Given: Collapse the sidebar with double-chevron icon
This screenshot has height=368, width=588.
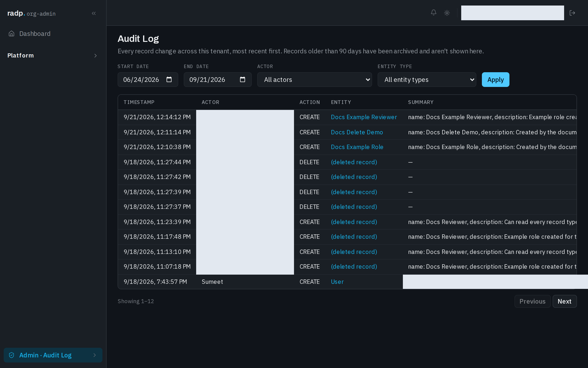Looking at the screenshot, I should pos(94,13).
